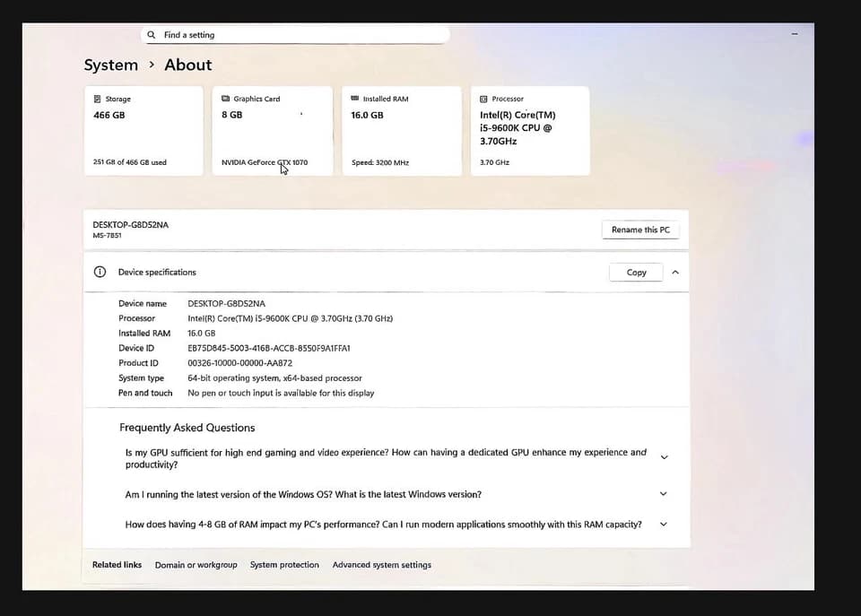Viewport: 861px width, 616px height.
Task: Click the search magnifier icon
Action: coord(151,35)
